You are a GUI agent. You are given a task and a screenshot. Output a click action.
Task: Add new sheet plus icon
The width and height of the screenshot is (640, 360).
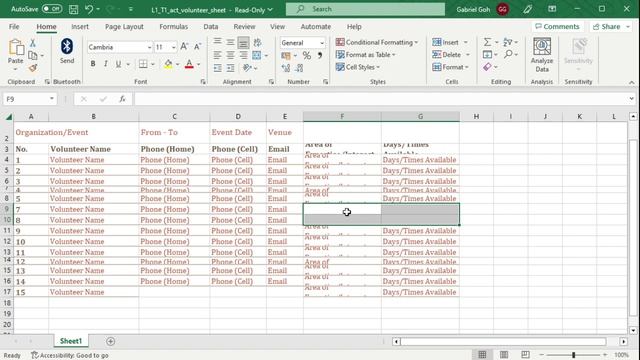pyautogui.click(x=111, y=341)
